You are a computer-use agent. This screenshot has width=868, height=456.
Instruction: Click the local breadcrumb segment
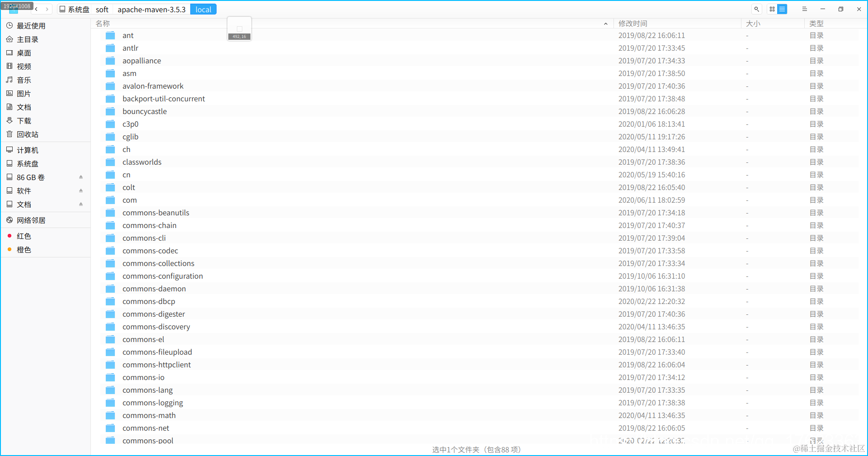click(203, 9)
